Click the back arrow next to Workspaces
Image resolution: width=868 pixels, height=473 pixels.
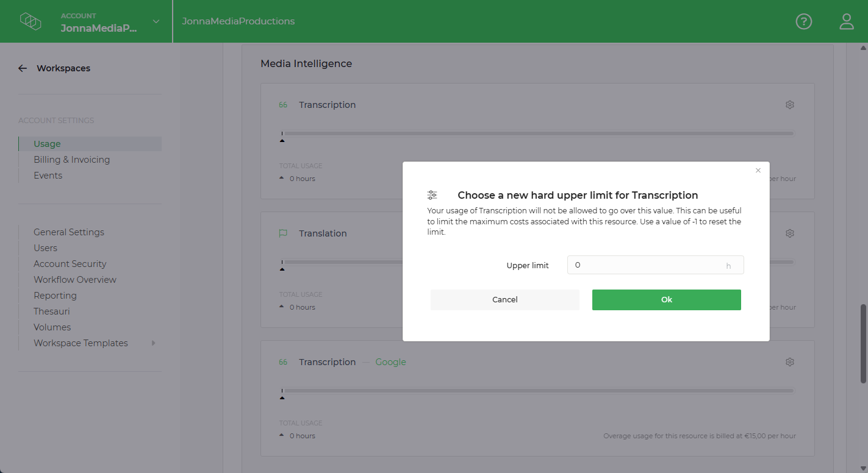click(23, 68)
